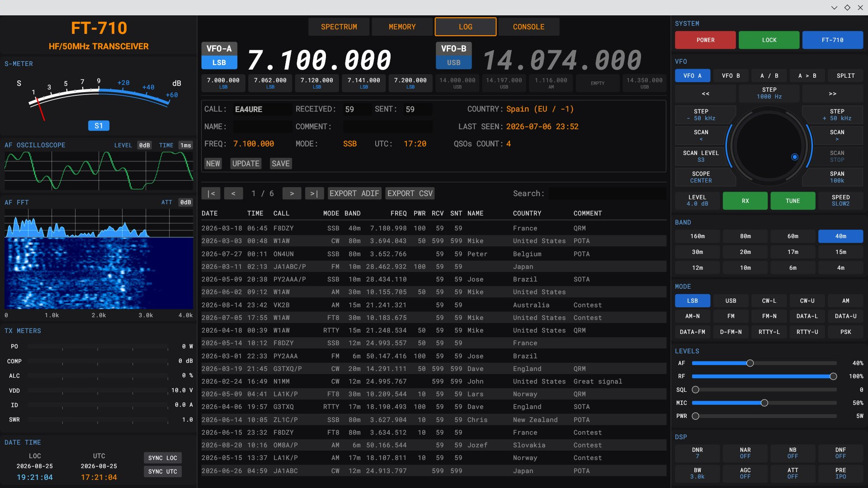The image size is (868, 488).
Task: Go to previous log page
Action: point(233,193)
